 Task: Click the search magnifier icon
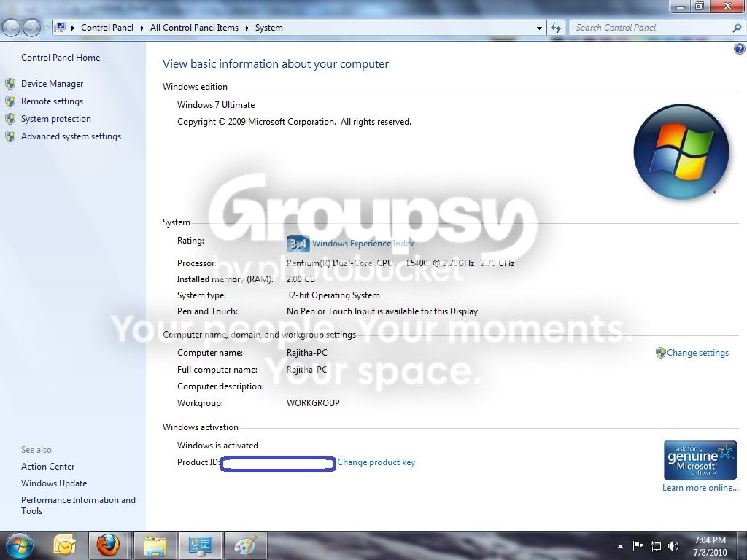737,28
